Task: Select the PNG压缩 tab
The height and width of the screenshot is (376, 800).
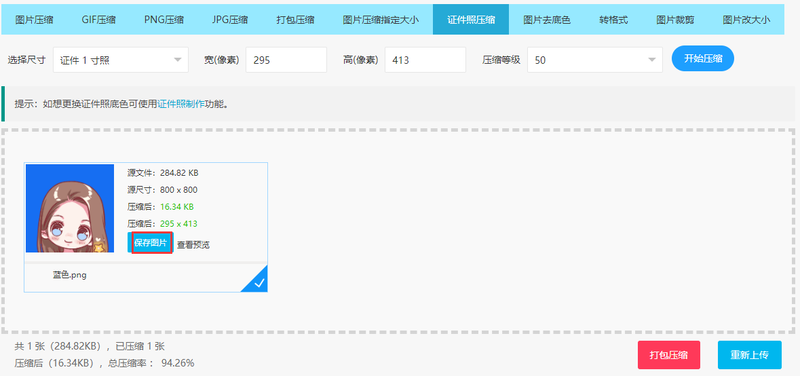Action: tap(164, 20)
